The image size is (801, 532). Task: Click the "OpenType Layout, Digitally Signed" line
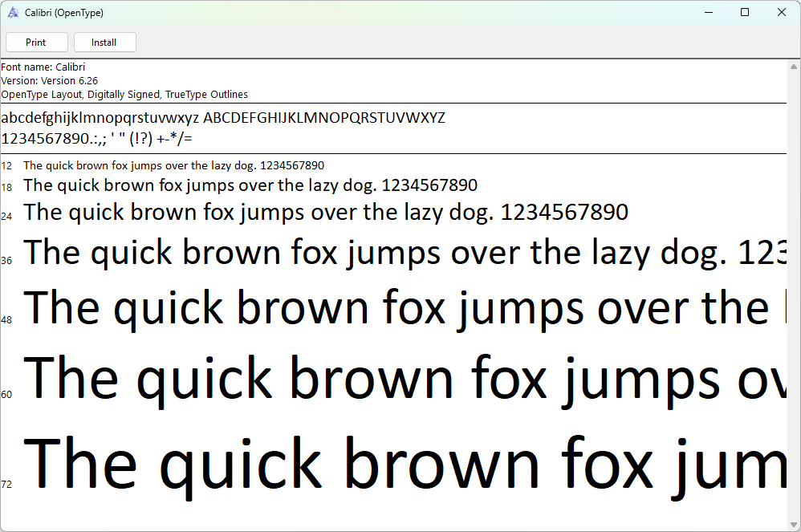tap(124, 95)
